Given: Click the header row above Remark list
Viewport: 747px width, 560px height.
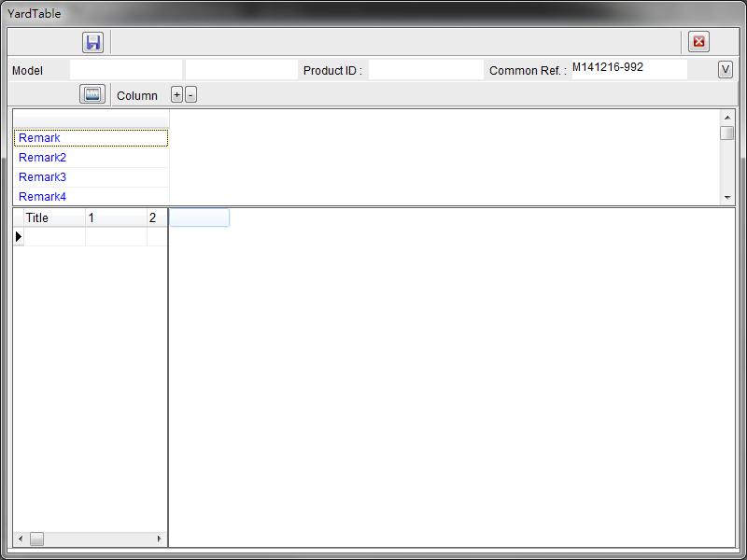Looking at the screenshot, I should [91, 119].
